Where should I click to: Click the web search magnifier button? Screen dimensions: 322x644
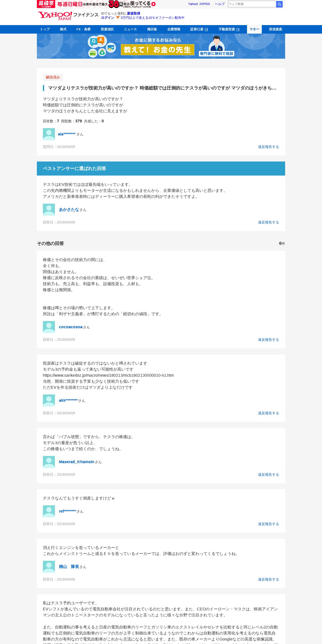279,4
